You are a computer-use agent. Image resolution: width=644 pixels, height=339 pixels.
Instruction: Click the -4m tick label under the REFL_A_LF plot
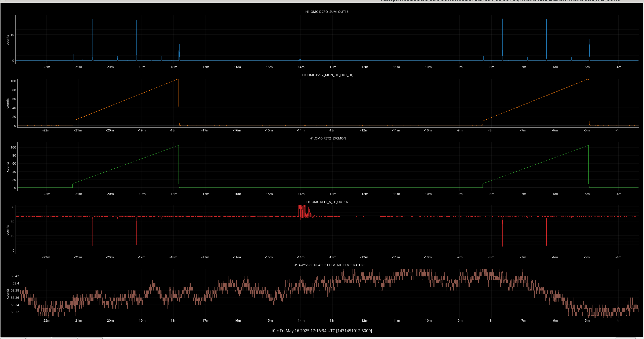click(619, 257)
